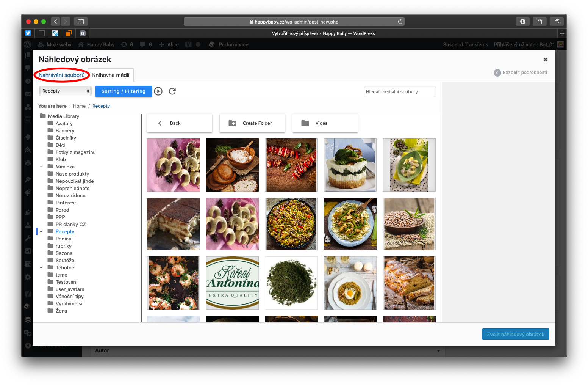
Task: Open the Vánoční tipy folder
Action: (69, 296)
